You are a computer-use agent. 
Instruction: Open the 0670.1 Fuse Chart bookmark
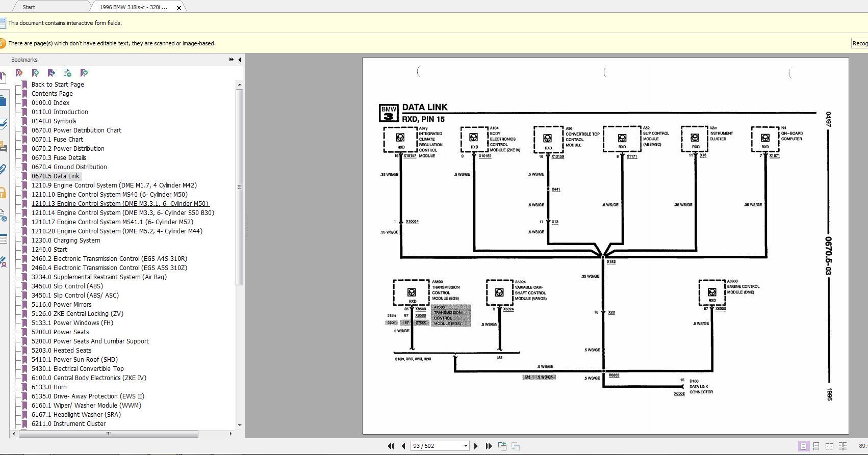[x=57, y=139]
